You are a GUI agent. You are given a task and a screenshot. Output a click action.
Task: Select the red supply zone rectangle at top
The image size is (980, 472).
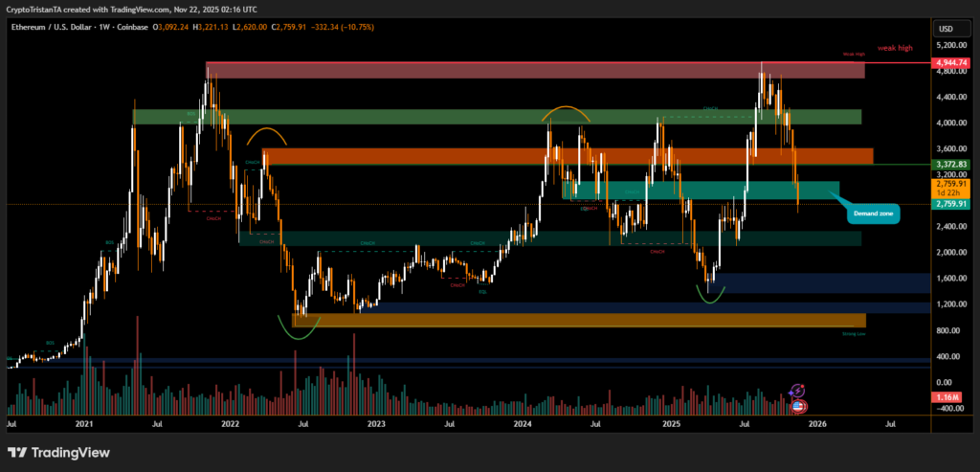pos(536,70)
